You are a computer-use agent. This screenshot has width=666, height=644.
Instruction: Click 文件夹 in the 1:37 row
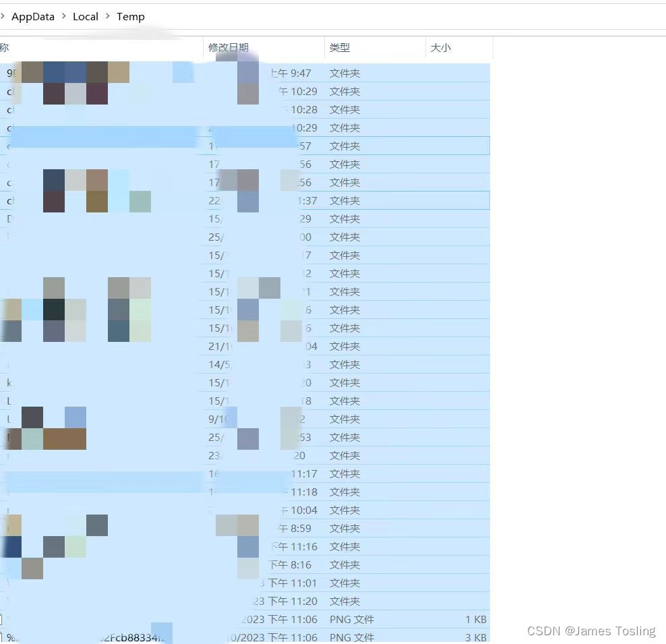click(x=344, y=200)
